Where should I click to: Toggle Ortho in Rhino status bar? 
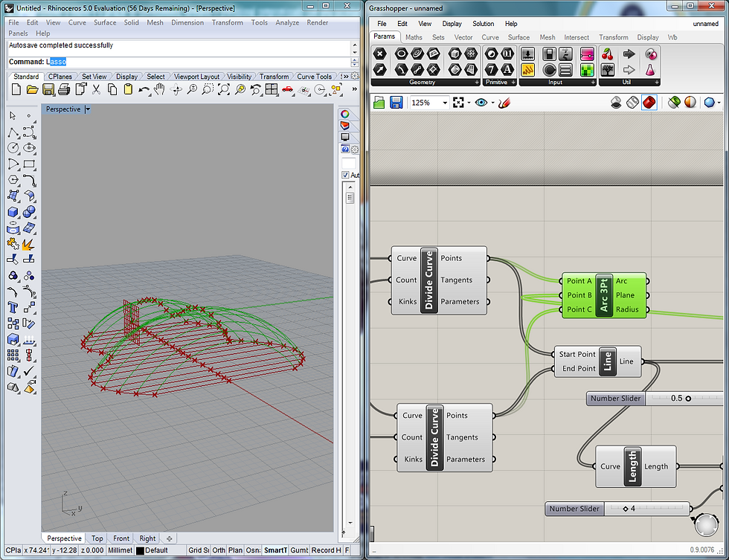pyautogui.click(x=219, y=550)
